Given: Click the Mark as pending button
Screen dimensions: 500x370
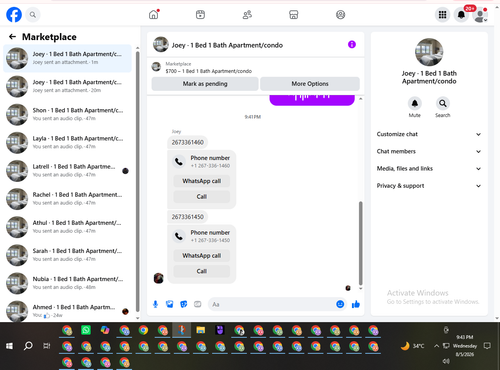Looking at the screenshot, I should tap(205, 84).
